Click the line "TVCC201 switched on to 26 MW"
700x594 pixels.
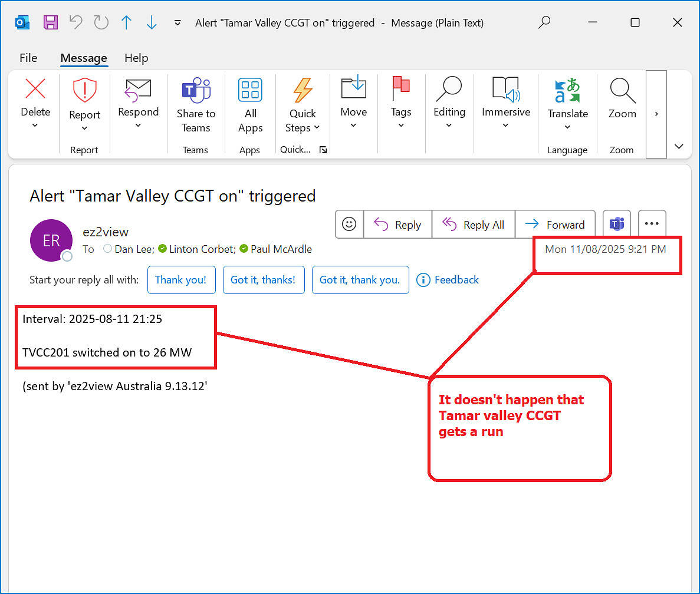coord(107,353)
